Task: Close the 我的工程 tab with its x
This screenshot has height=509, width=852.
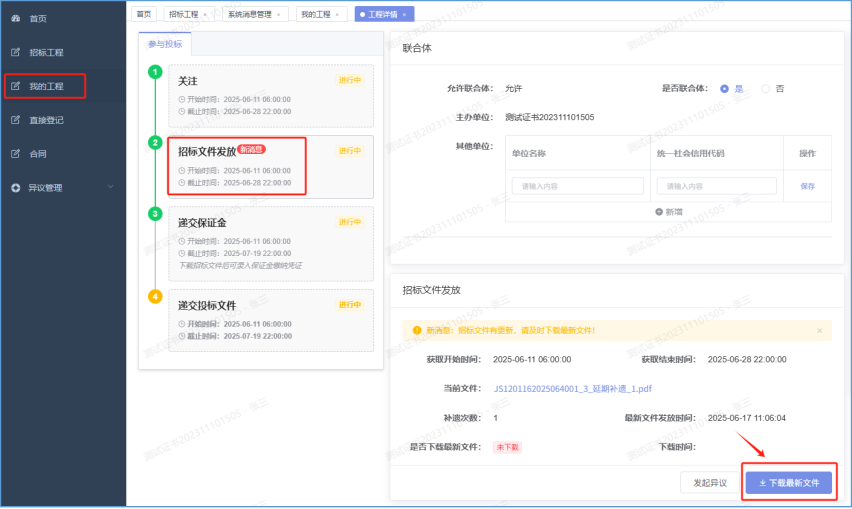Action: click(x=337, y=15)
